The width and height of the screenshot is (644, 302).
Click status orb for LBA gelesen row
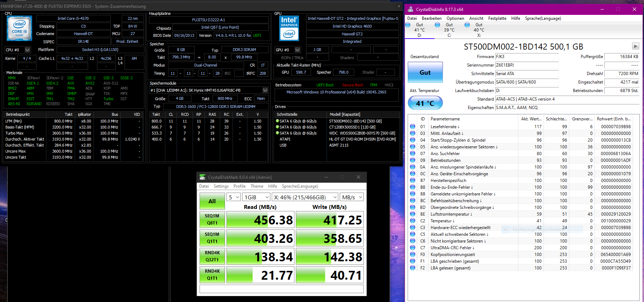413,268
